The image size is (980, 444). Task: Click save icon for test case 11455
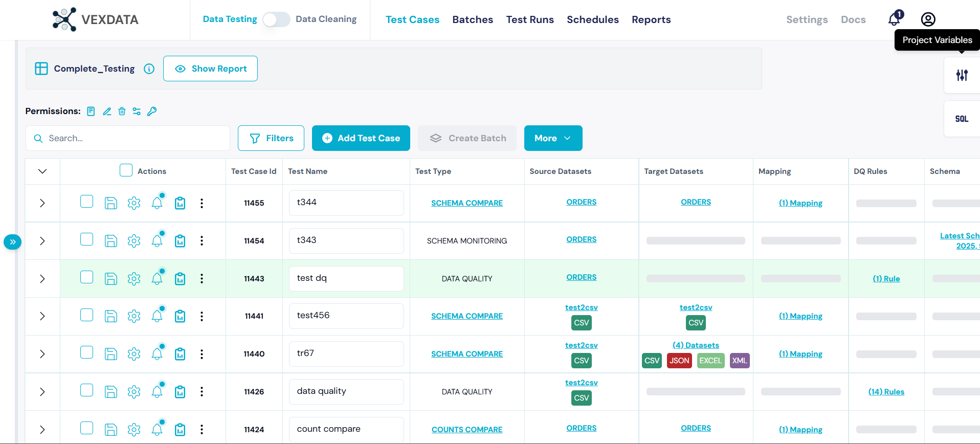click(x=111, y=203)
